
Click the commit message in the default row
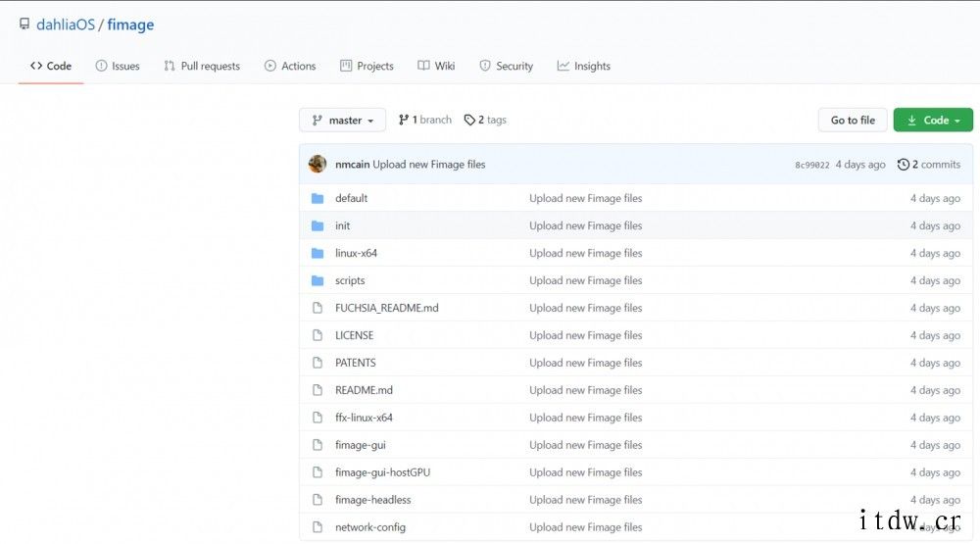[586, 198]
